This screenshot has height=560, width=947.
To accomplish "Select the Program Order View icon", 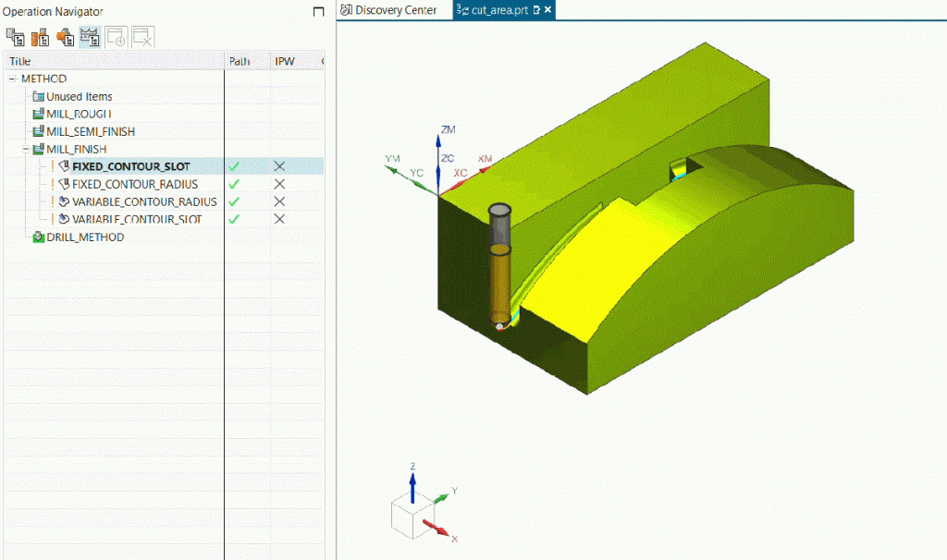I will pyautogui.click(x=15, y=37).
